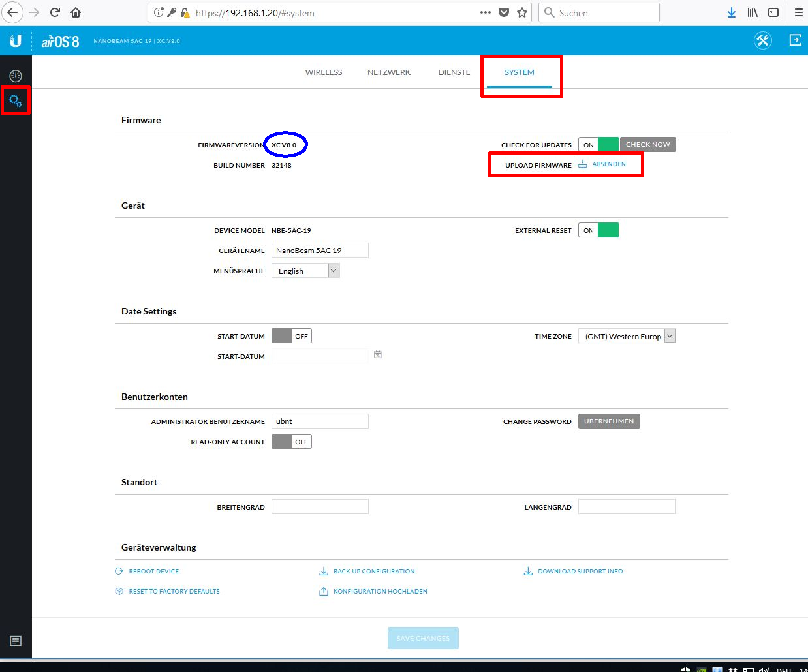Image resolution: width=808 pixels, height=672 pixels.
Task: Toggle the Read-Only Account switch
Action: (x=292, y=442)
